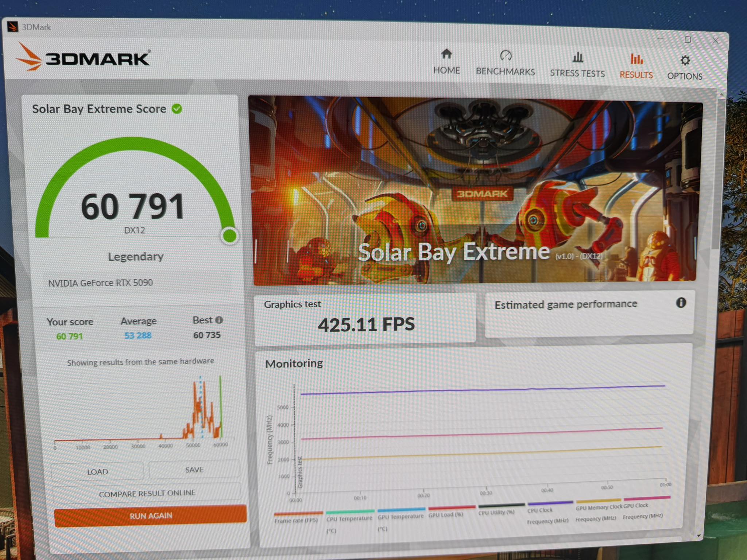Click COMPARE RESULT ONLINE
Image resolution: width=747 pixels, height=560 pixels.
click(147, 493)
